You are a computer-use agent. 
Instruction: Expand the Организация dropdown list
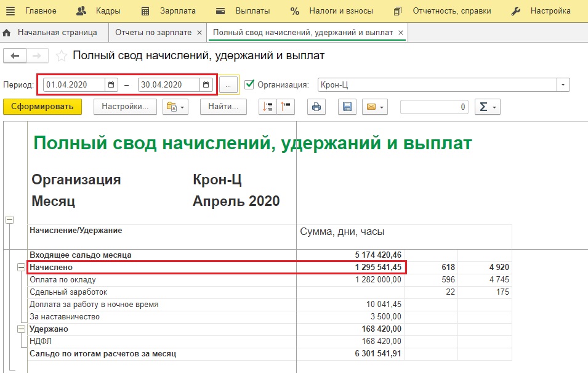[x=563, y=85]
